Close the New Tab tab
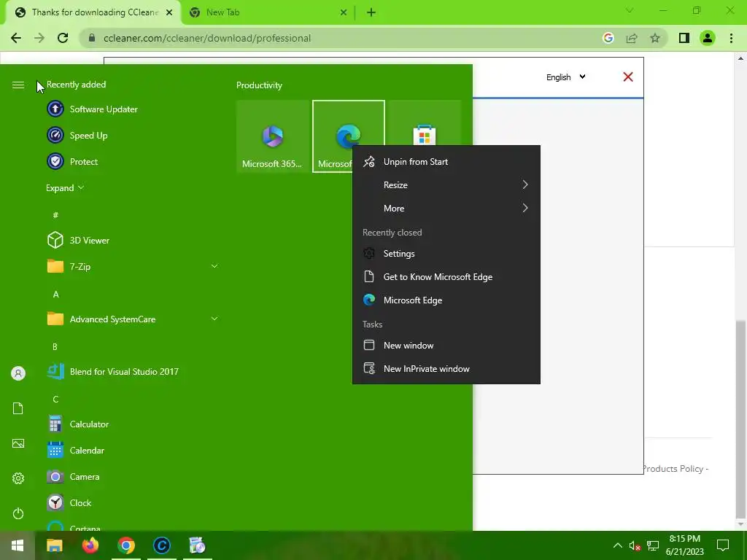The image size is (747, 560). [344, 12]
